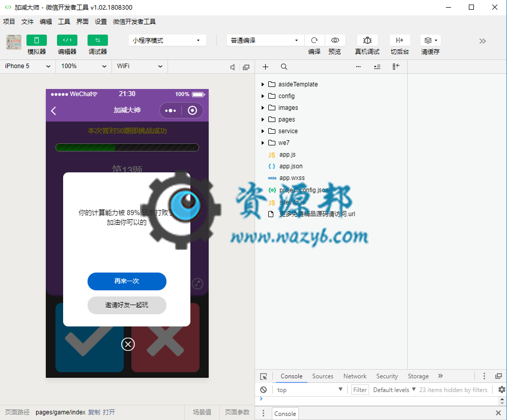The image size is (507, 420).
Task: Switch to the Security tab
Action: pyautogui.click(x=387, y=376)
